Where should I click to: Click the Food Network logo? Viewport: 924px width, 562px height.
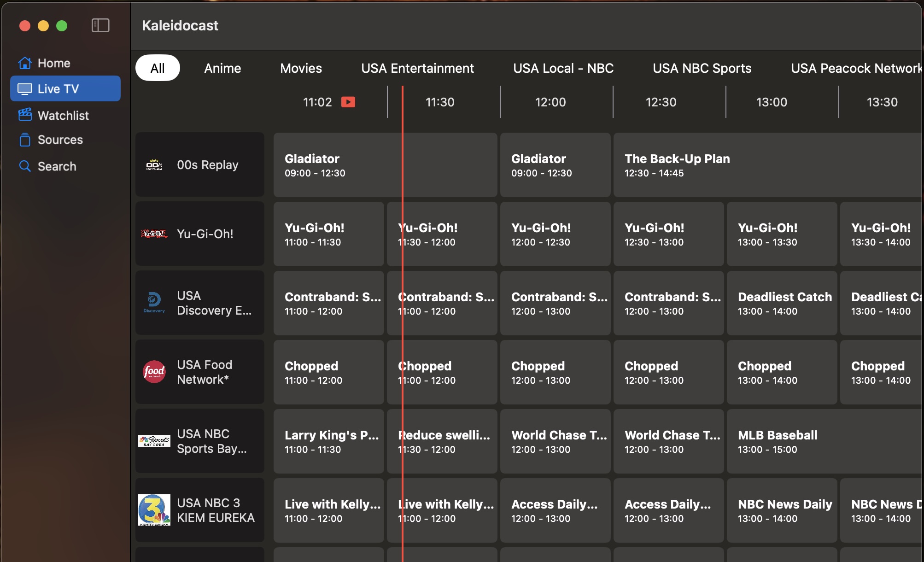click(154, 372)
